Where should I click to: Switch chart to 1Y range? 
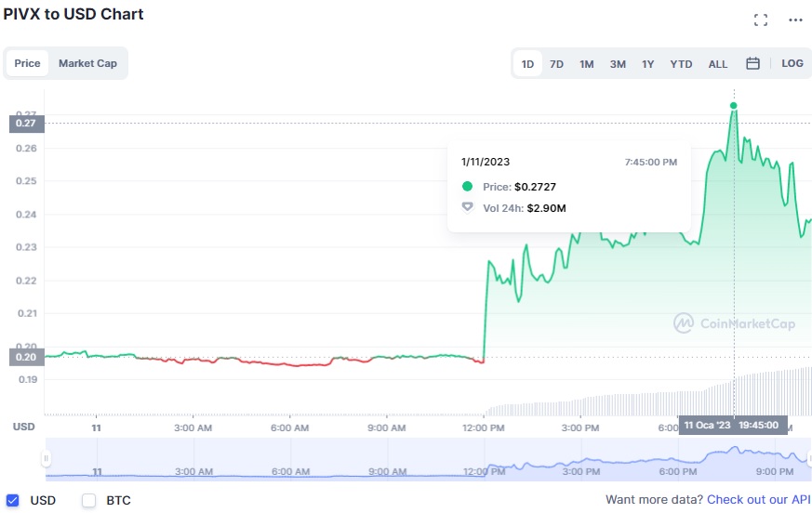(648, 64)
